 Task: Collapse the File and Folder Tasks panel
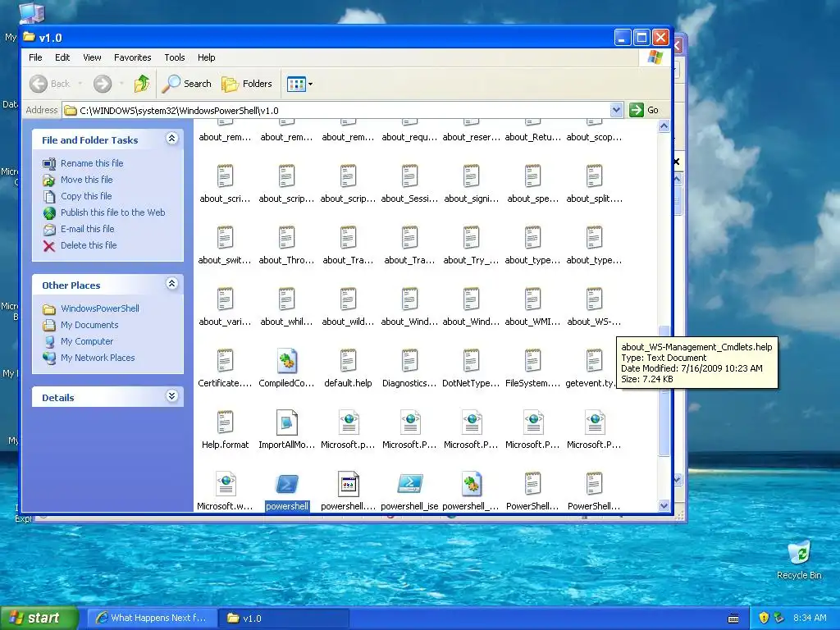tap(171, 139)
